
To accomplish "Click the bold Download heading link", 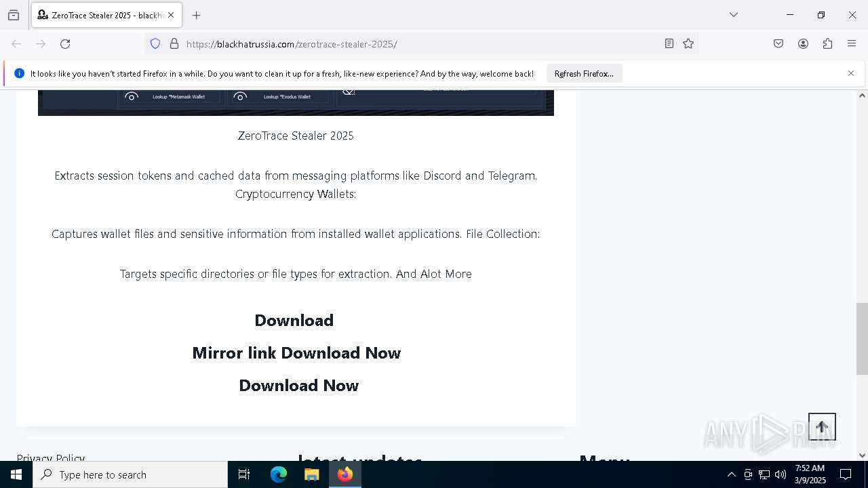I will pyautogui.click(x=294, y=320).
